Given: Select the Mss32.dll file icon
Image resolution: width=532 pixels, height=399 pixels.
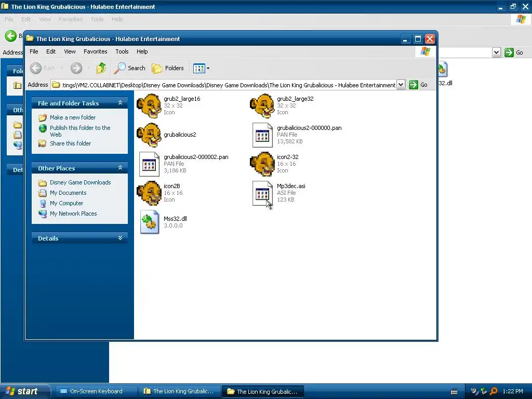Looking at the screenshot, I should pos(149,222).
